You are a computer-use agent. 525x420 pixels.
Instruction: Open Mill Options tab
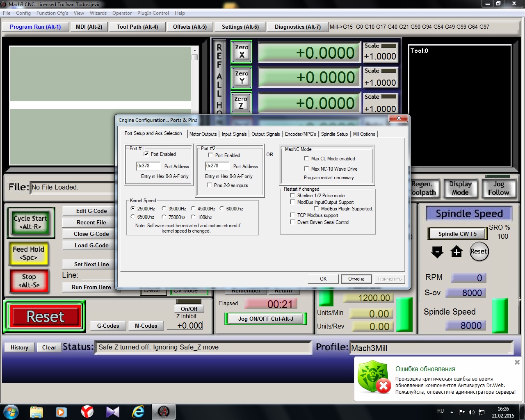click(364, 134)
